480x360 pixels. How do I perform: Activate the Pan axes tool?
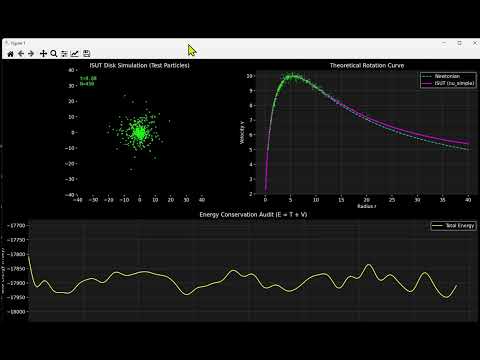pyautogui.click(x=43, y=54)
